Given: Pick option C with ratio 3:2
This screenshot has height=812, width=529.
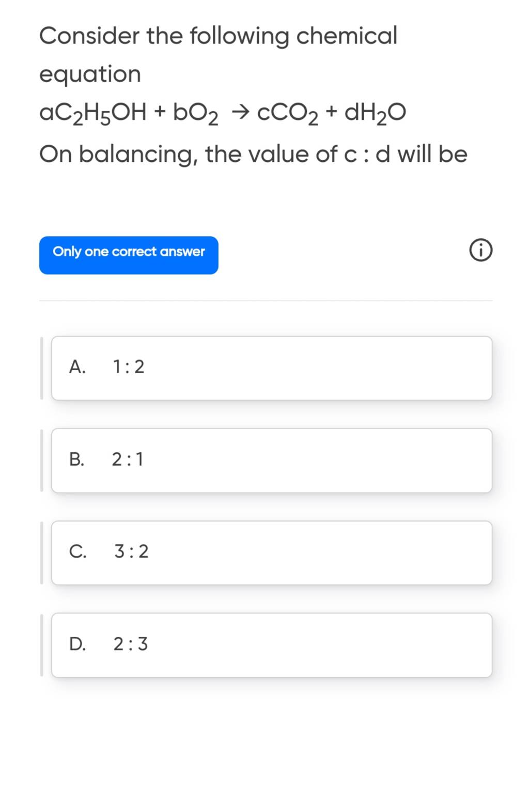Looking at the screenshot, I should 271,553.
